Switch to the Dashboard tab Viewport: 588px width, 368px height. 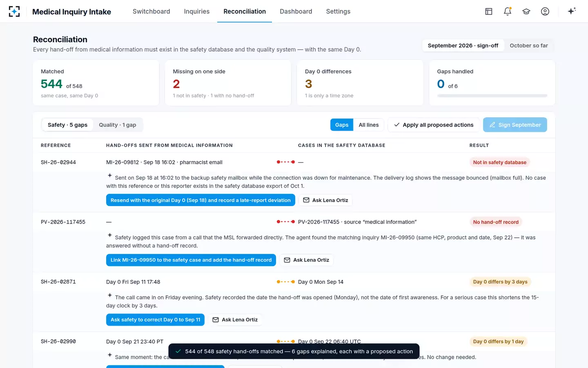[x=296, y=11]
